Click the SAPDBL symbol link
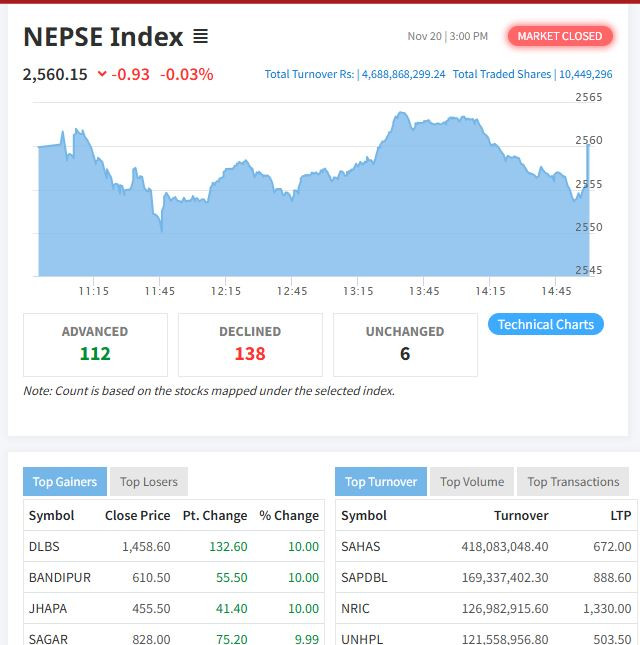 tap(364, 578)
